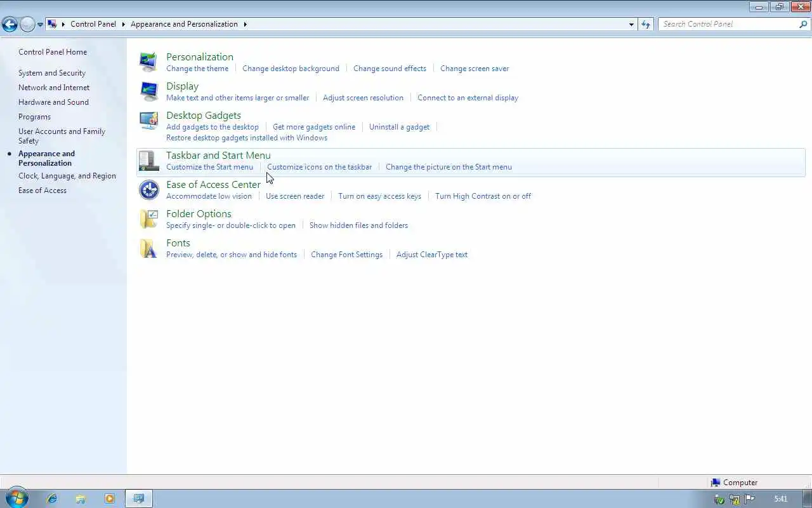
Task: Open the Ease of Access Center icon
Action: (x=148, y=190)
